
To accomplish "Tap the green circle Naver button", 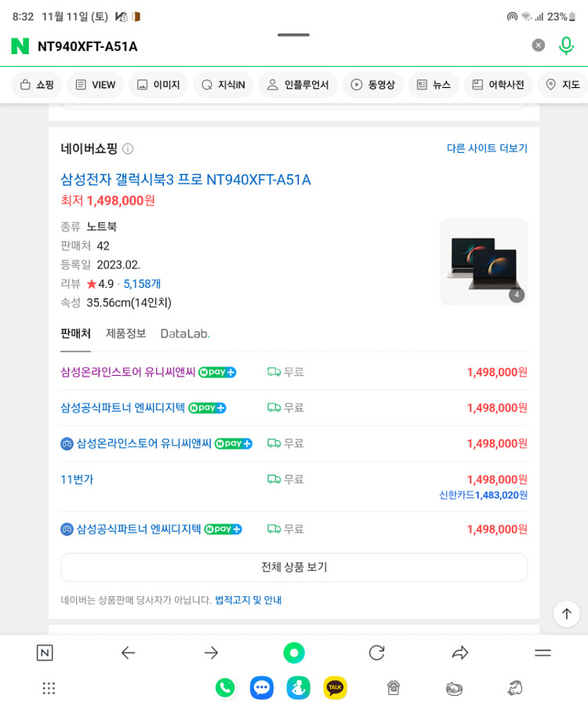I will (x=294, y=653).
